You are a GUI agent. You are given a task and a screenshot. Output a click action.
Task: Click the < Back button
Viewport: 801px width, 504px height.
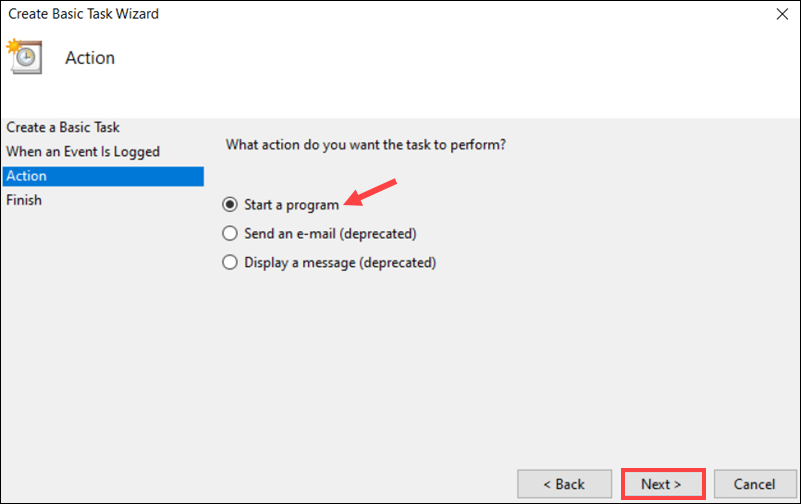point(564,484)
